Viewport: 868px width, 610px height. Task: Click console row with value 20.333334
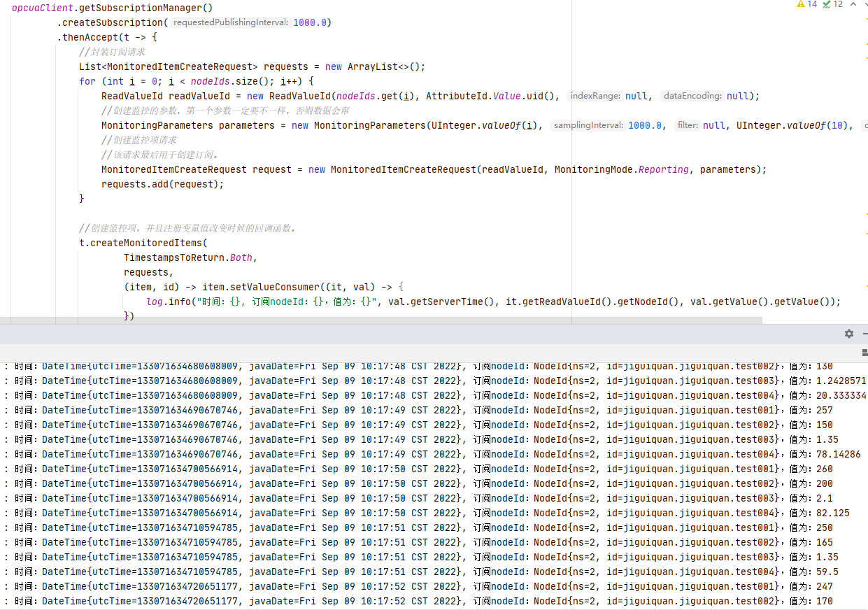click(434, 395)
